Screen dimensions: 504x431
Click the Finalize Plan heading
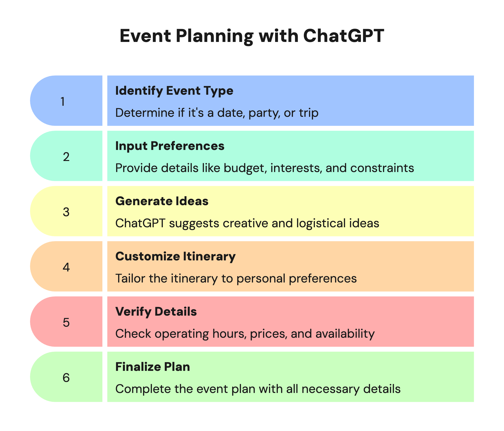point(152,367)
